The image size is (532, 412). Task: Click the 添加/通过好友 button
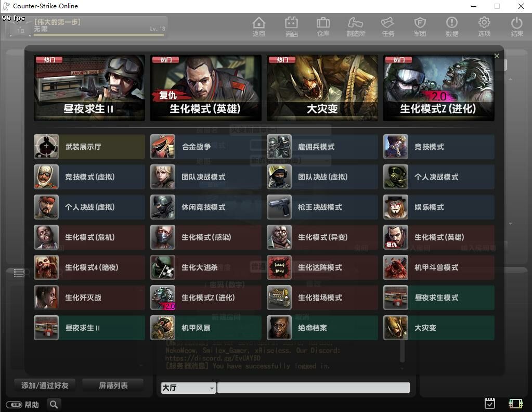45,385
